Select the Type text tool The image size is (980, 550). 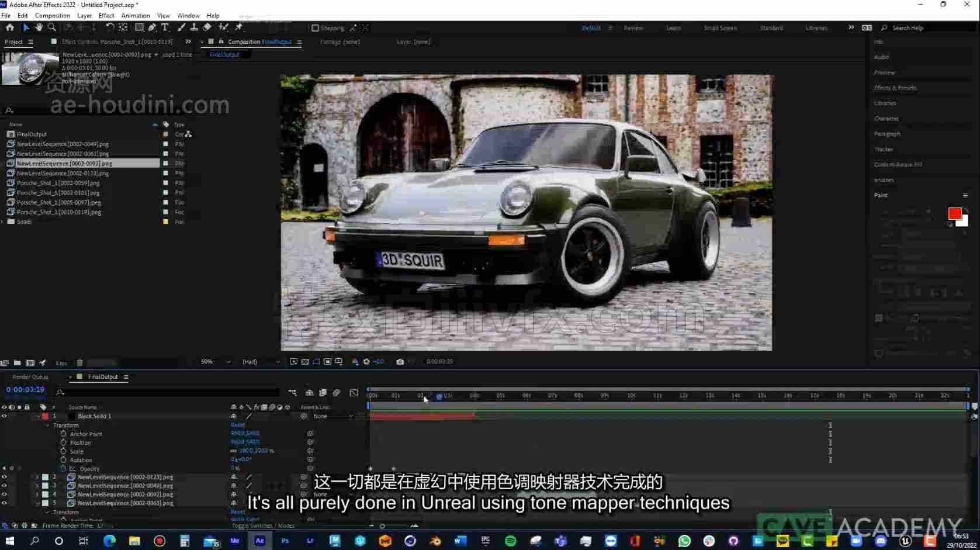pos(165,27)
